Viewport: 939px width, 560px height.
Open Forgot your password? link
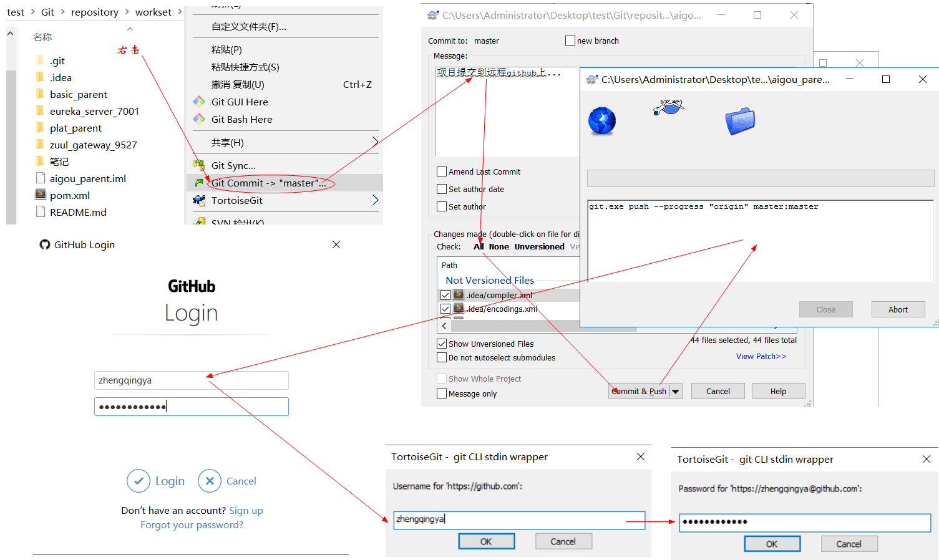[192, 524]
